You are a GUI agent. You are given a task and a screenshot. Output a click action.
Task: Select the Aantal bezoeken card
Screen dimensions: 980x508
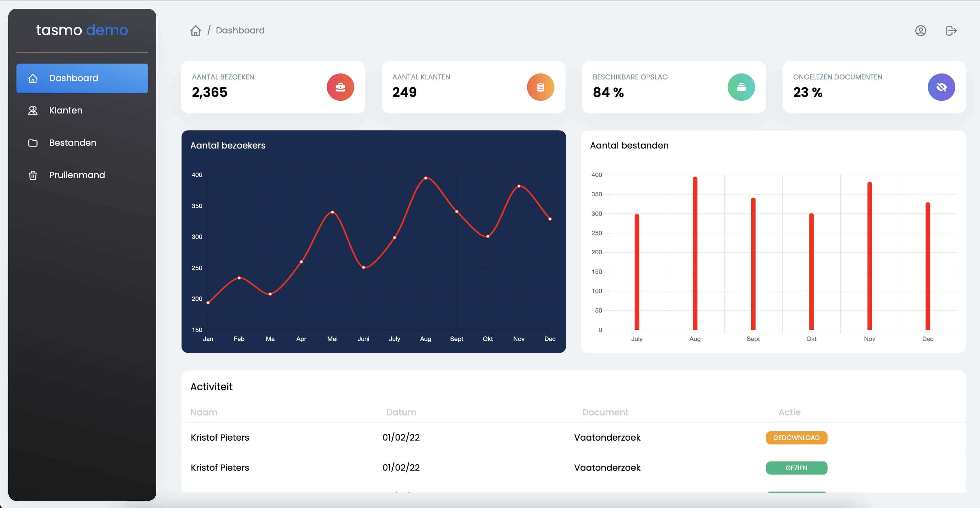tap(273, 87)
